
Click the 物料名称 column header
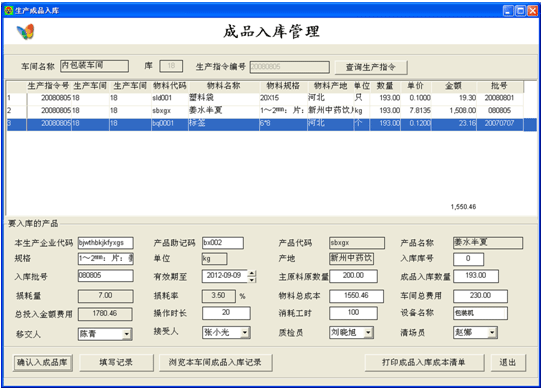224,86
